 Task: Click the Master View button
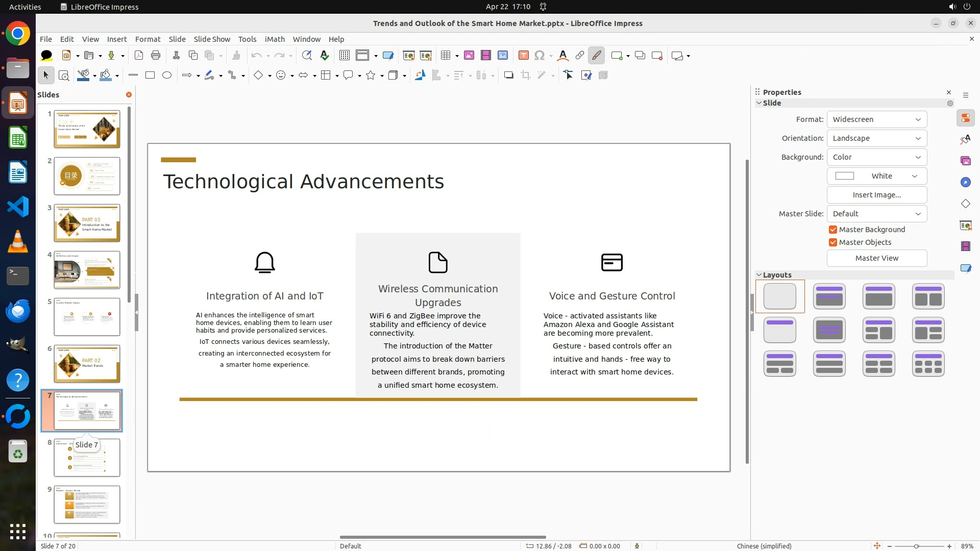click(x=876, y=258)
